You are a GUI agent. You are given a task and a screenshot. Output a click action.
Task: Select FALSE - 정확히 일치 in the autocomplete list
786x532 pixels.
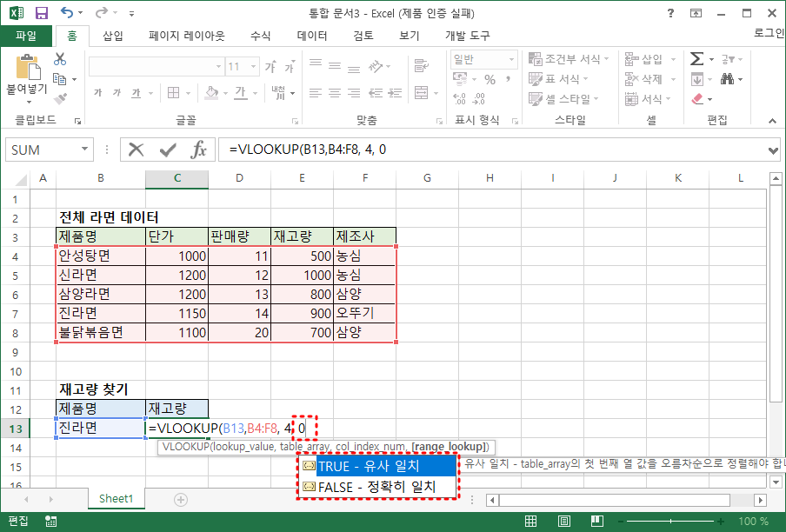point(377,487)
